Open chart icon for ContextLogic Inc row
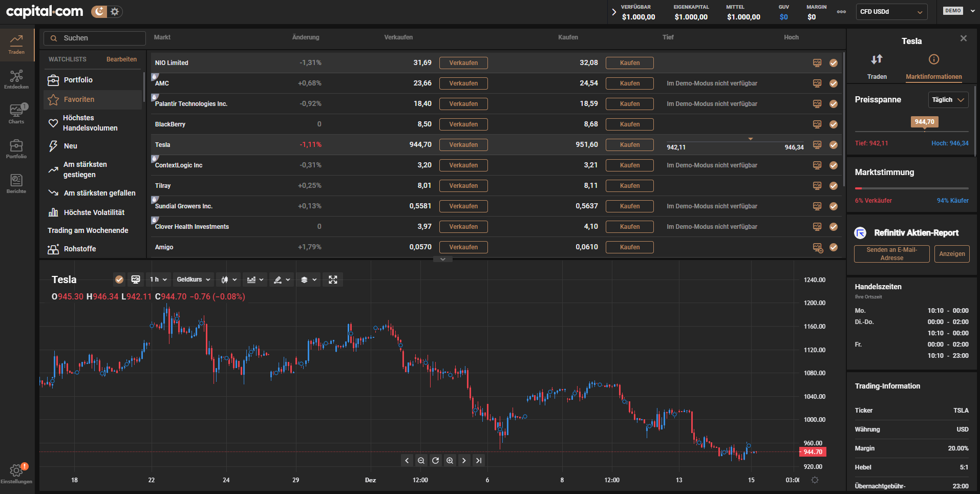Viewport: 980px width, 494px height. tap(817, 165)
